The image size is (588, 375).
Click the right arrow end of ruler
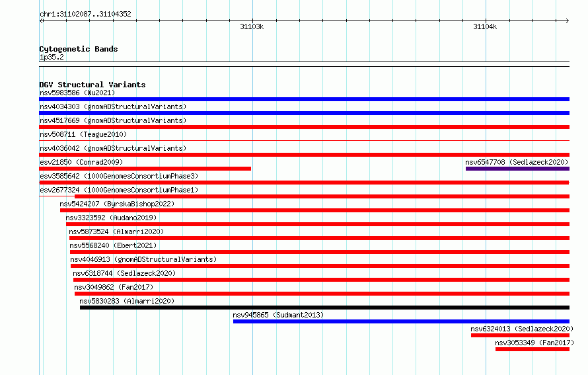pos(567,21)
